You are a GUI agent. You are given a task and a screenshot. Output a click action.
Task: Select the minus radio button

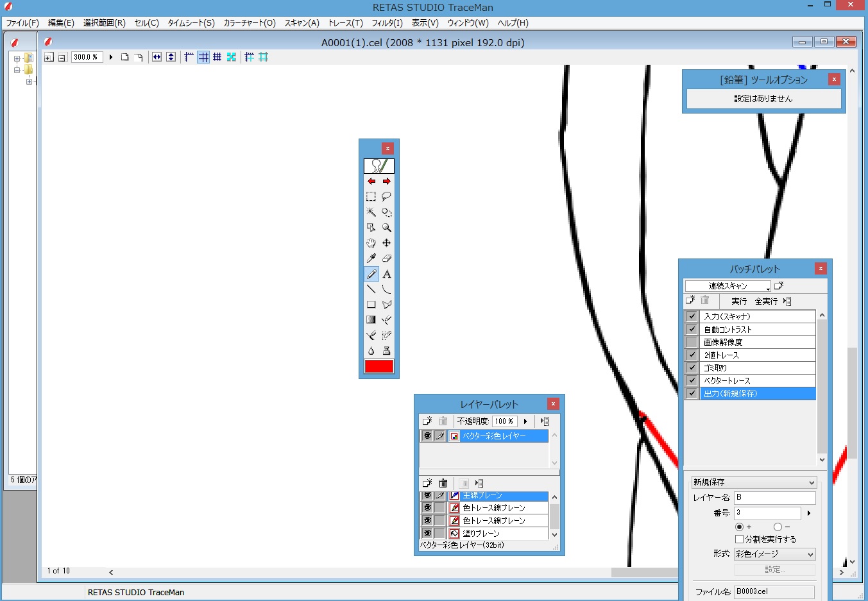click(778, 527)
